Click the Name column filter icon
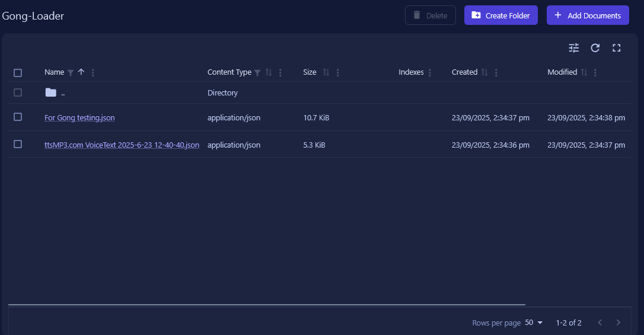 (x=71, y=72)
